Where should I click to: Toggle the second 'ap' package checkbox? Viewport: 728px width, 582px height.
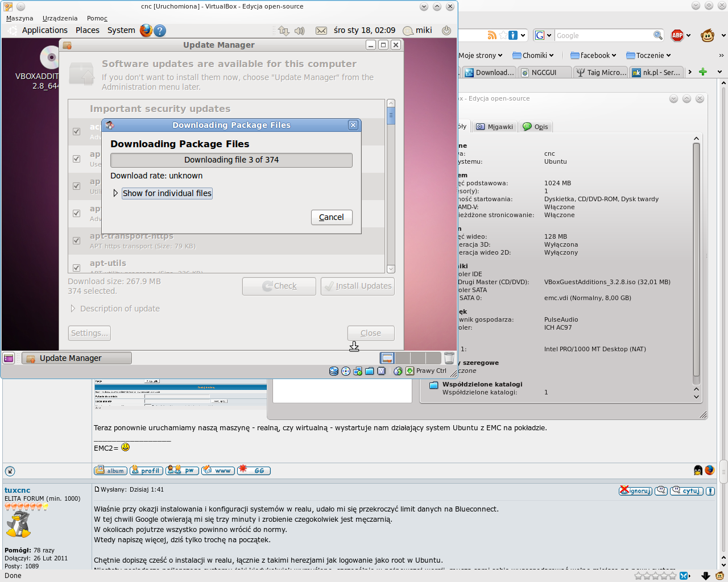pyautogui.click(x=76, y=159)
